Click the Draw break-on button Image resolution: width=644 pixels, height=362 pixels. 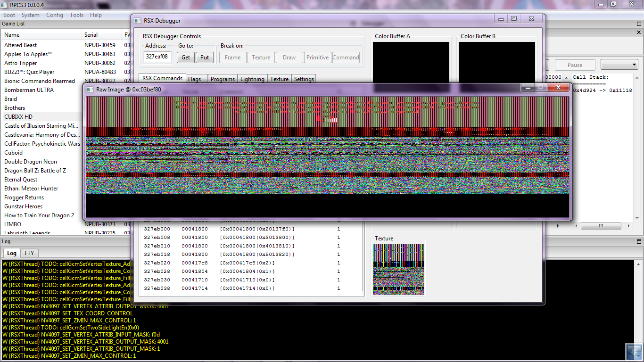coord(289,58)
